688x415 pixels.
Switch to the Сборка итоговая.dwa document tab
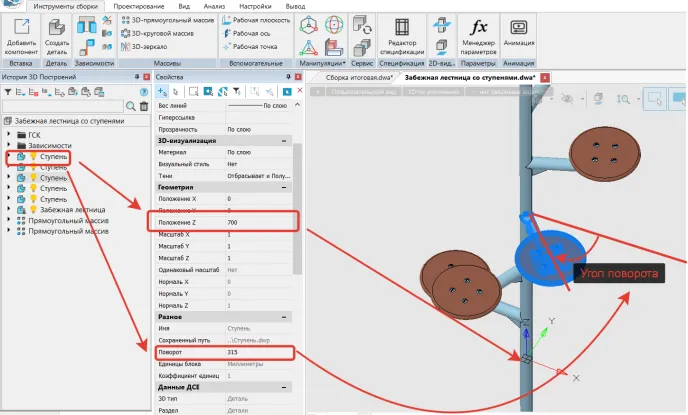[359, 78]
